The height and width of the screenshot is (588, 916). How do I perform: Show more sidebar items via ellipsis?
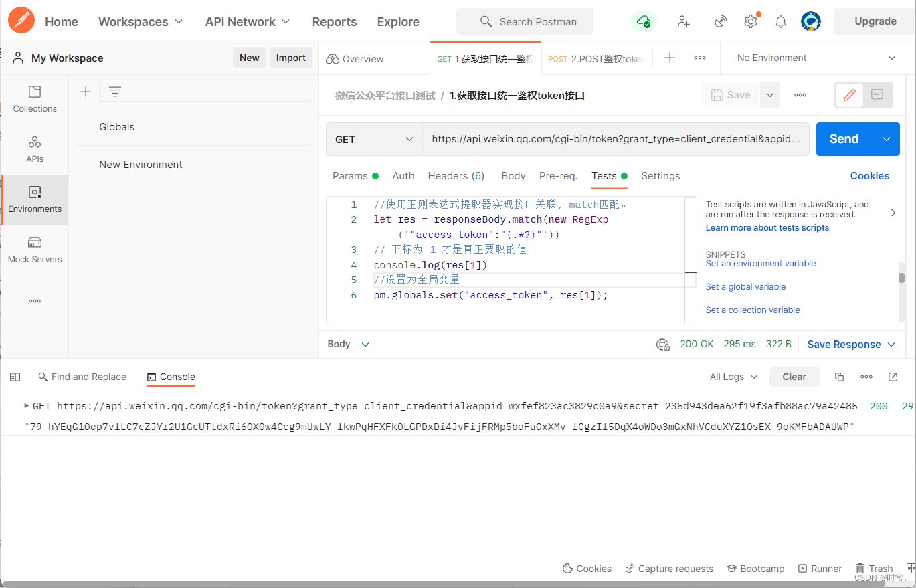pyautogui.click(x=35, y=301)
